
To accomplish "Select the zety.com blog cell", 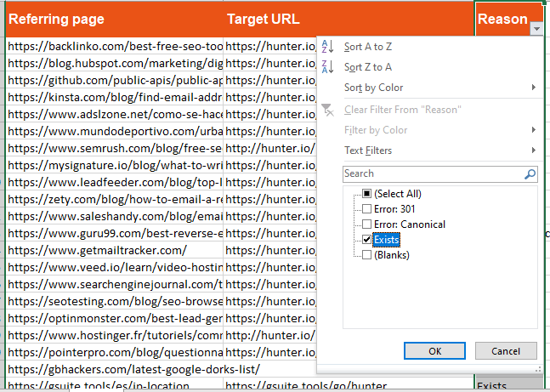I will click(x=115, y=199).
